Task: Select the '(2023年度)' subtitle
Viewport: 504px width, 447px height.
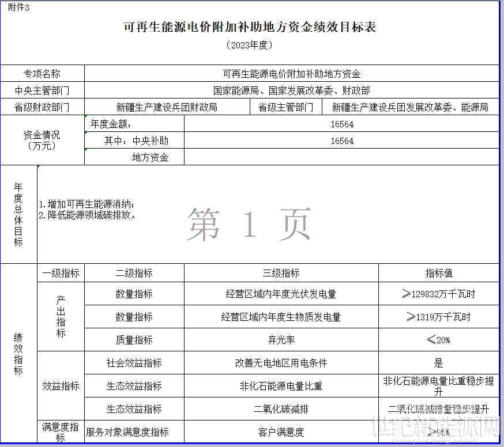Action: (250, 45)
